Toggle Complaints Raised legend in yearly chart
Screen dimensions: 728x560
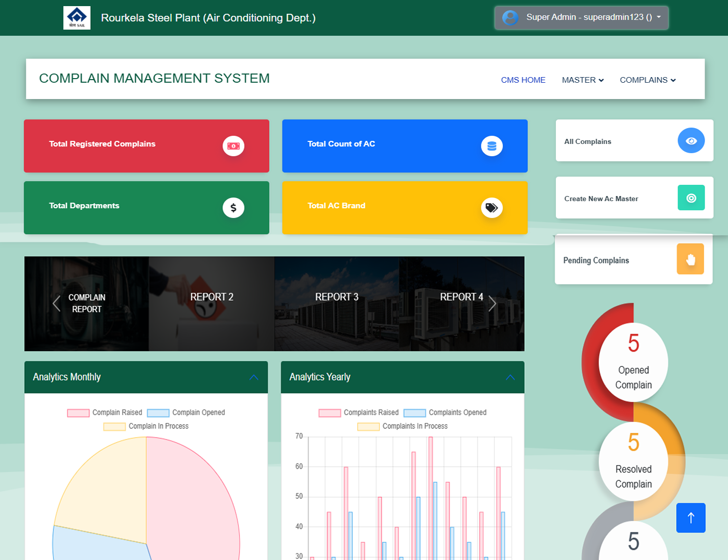359,412
